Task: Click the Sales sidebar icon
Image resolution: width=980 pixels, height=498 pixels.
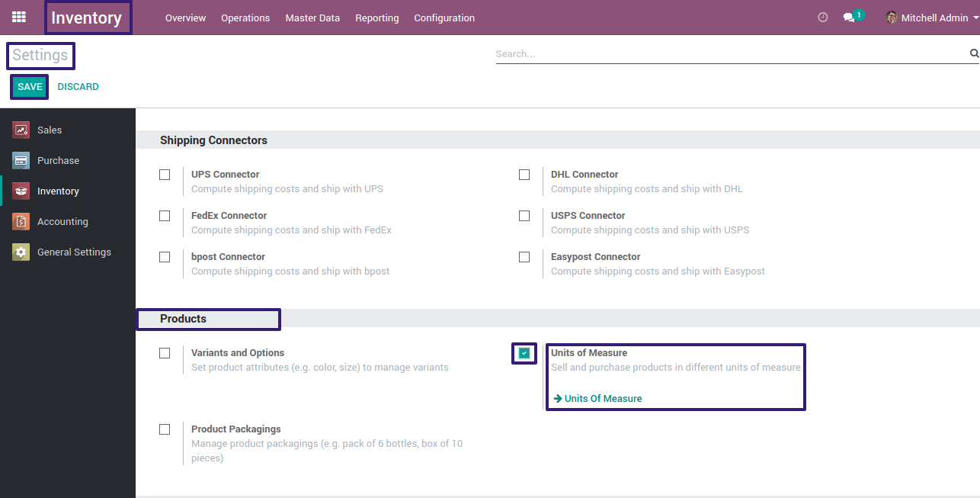Action: point(21,130)
